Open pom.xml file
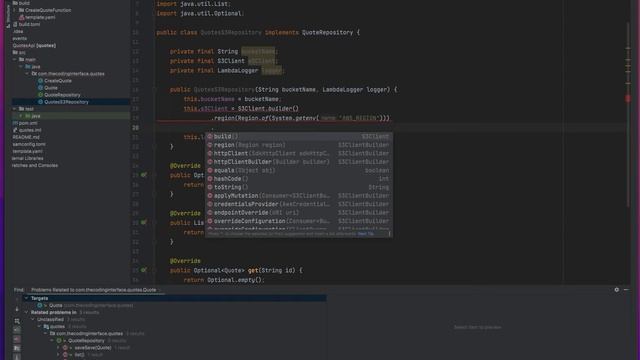Viewport: 640px width, 360px height. (x=28, y=123)
